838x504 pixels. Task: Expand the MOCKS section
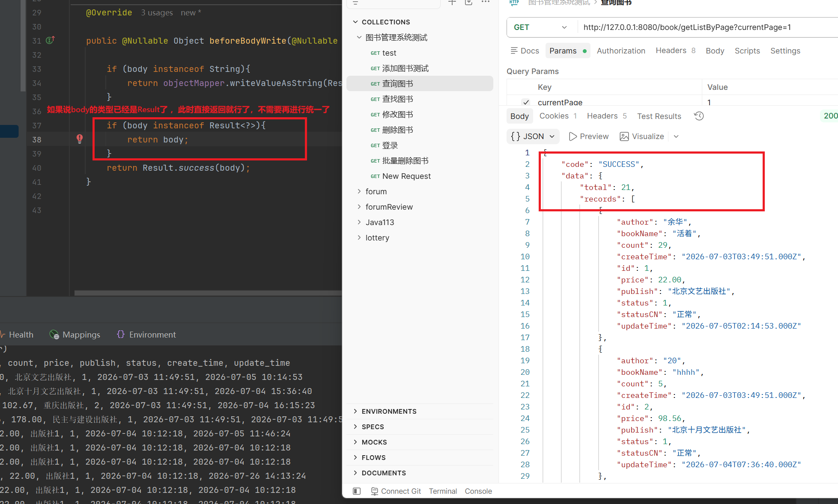point(355,442)
